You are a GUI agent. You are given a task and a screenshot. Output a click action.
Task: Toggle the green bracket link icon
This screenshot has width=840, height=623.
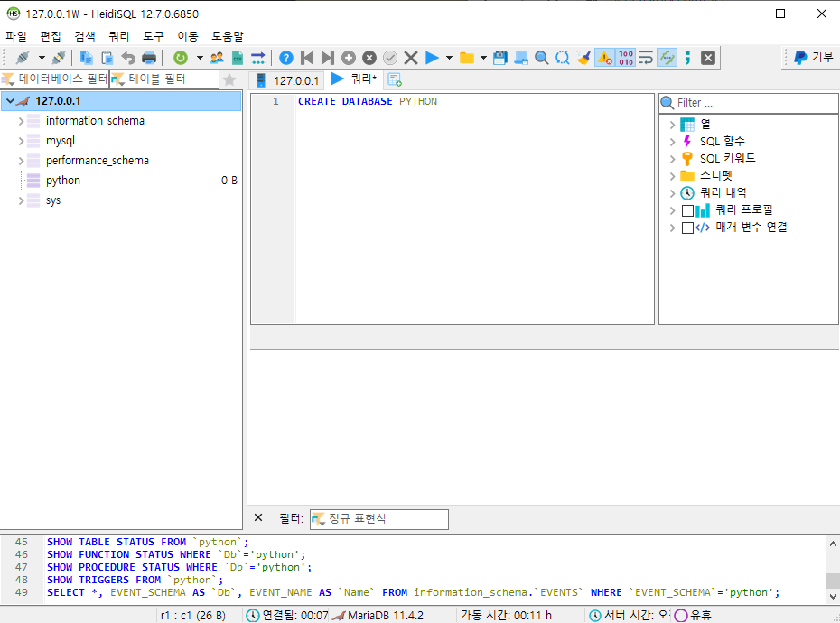[667, 57]
